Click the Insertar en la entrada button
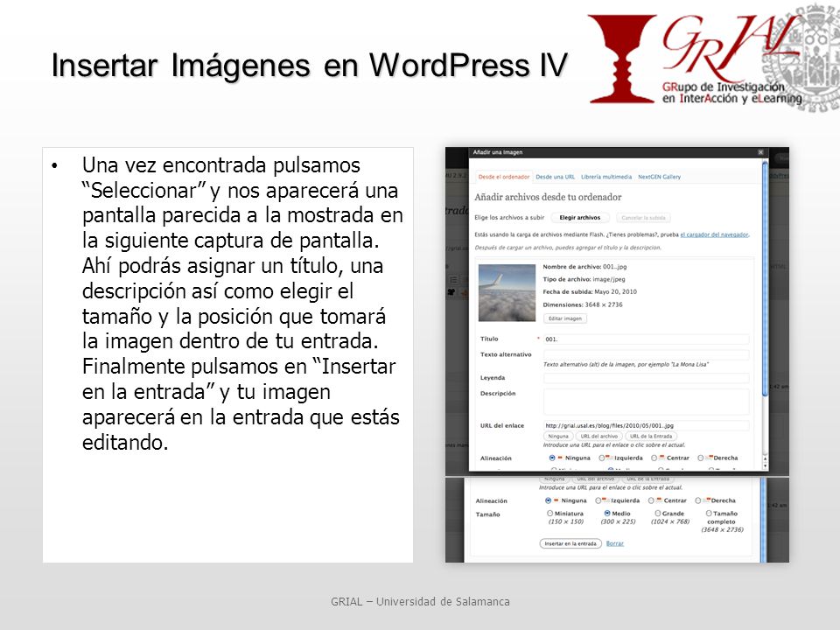 pos(570,543)
